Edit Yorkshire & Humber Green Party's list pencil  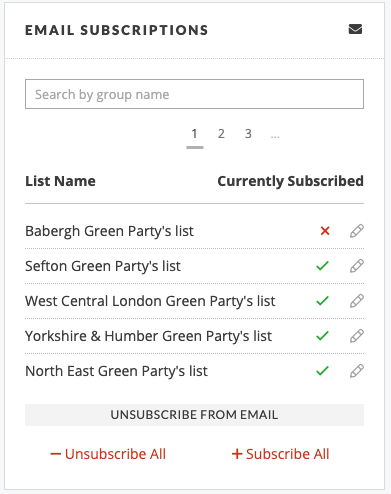tap(357, 336)
